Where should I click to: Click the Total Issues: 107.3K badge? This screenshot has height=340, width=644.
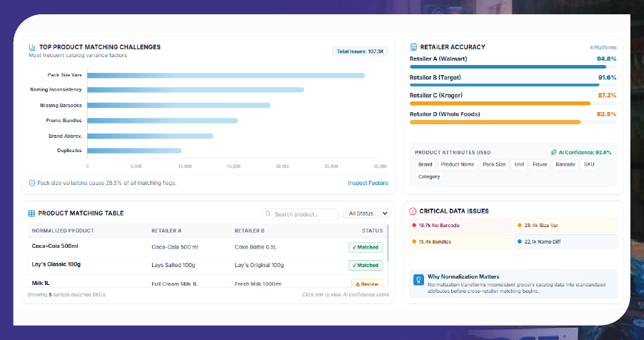pos(360,52)
